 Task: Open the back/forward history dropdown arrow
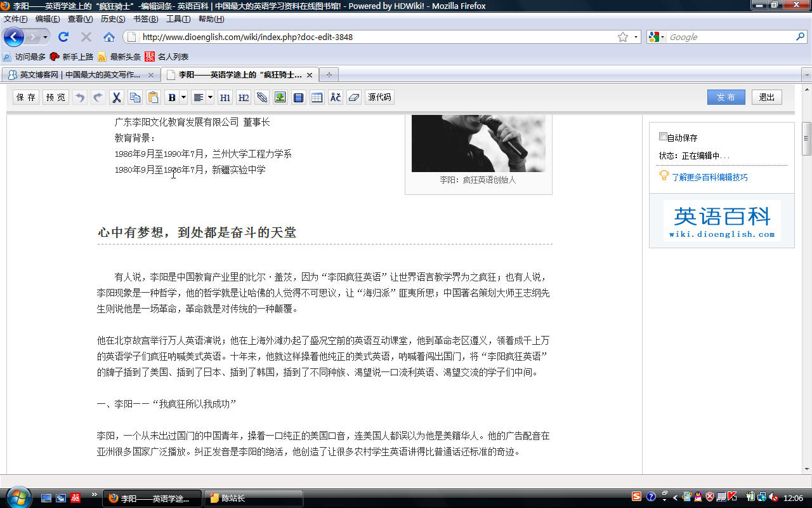click(45, 37)
